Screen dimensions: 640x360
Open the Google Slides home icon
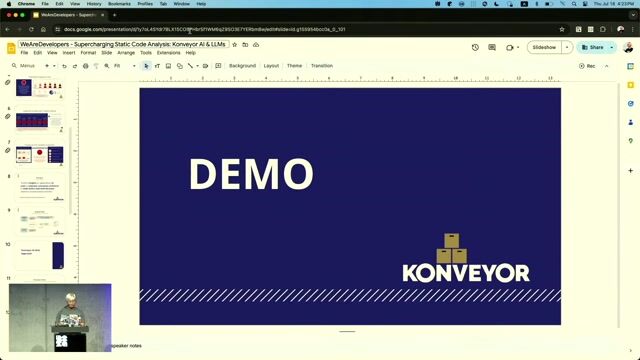11,48
